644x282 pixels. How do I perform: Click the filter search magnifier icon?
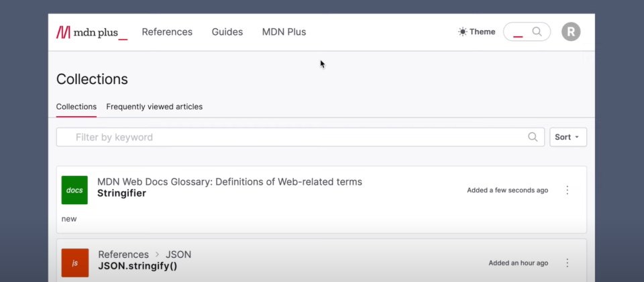[533, 137]
